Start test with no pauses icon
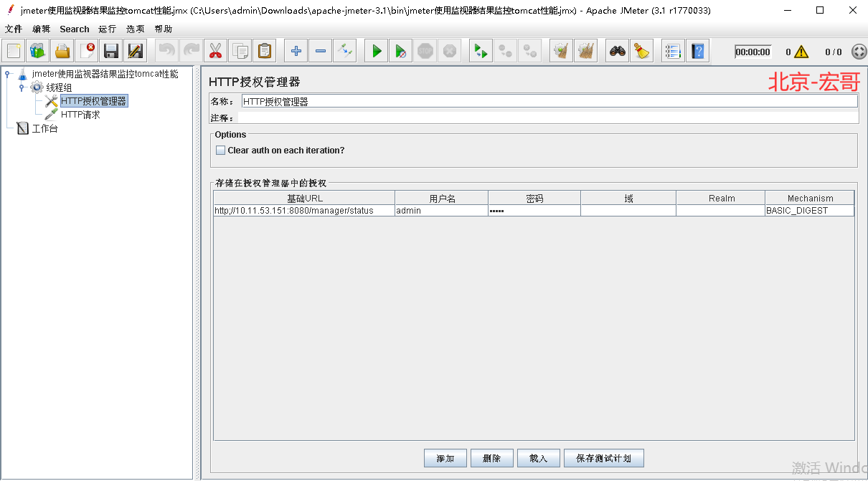Viewport: 868px width, 481px height. 401,51
